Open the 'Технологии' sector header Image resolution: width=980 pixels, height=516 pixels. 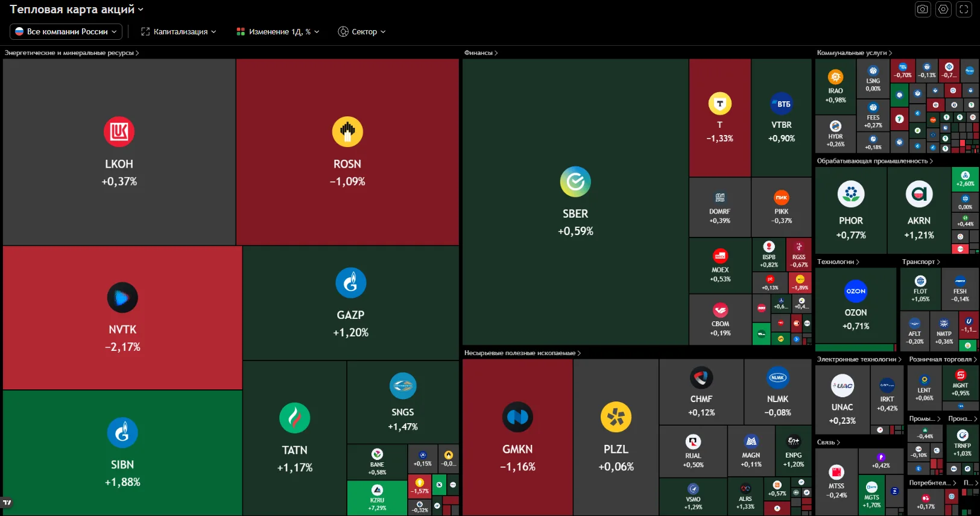pyautogui.click(x=838, y=262)
